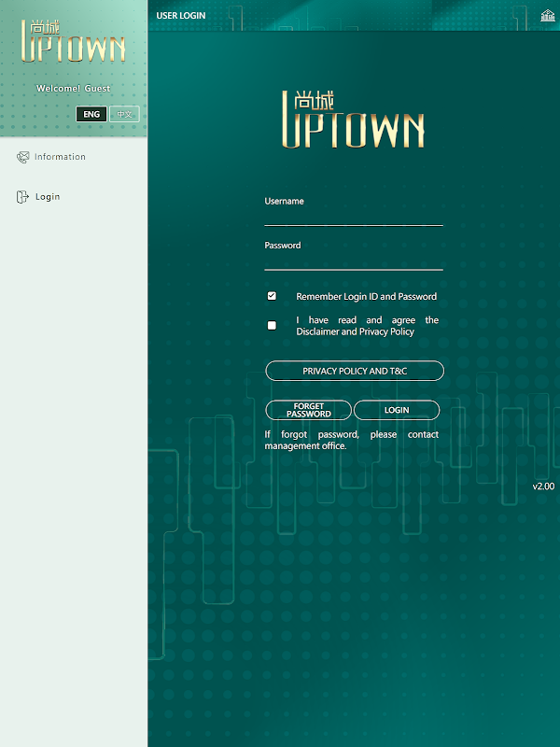Screen dimensions: 560x747
Task: Click the 'v2.00' version text
Action: pos(543,486)
